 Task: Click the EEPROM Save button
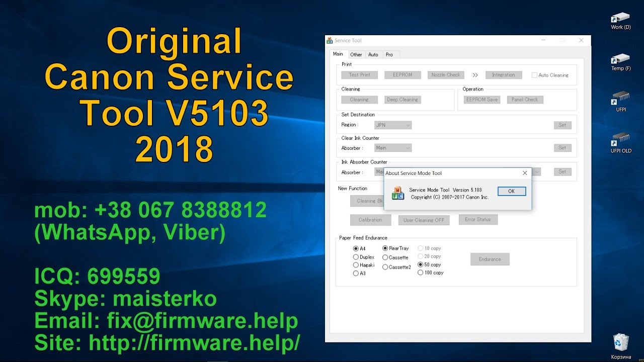482,100
